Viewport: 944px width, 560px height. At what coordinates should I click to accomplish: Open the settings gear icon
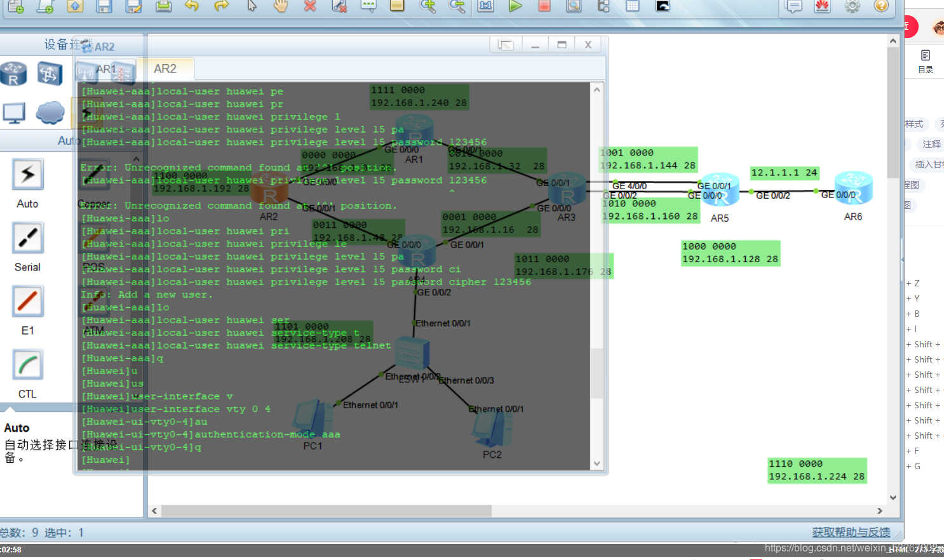pyautogui.click(x=853, y=6)
